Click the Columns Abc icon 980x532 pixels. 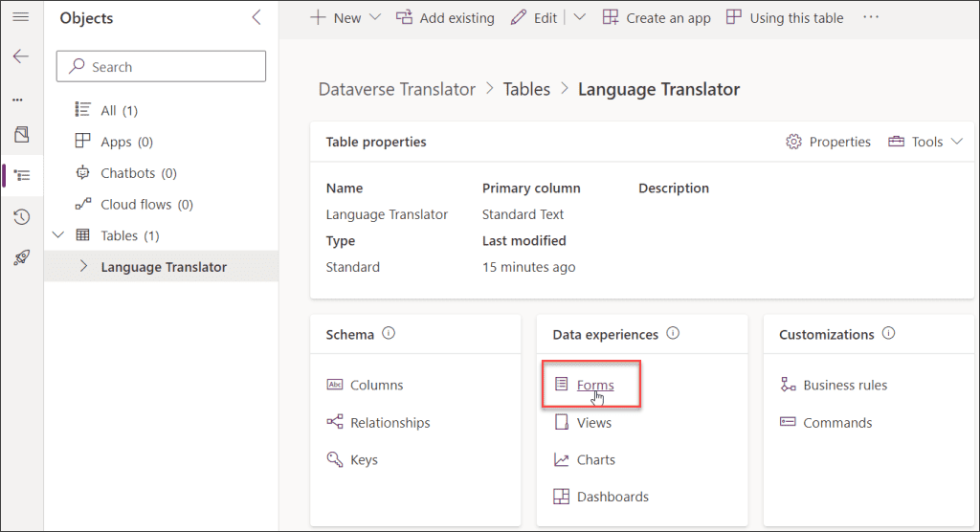tap(335, 385)
